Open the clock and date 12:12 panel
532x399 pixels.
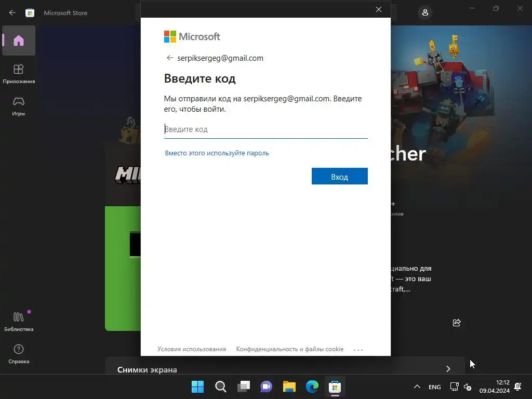pyautogui.click(x=495, y=387)
